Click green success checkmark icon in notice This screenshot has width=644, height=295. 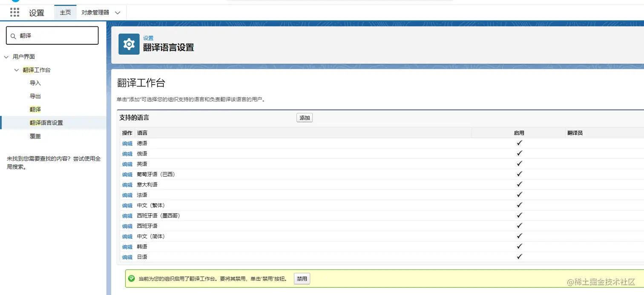point(132,278)
